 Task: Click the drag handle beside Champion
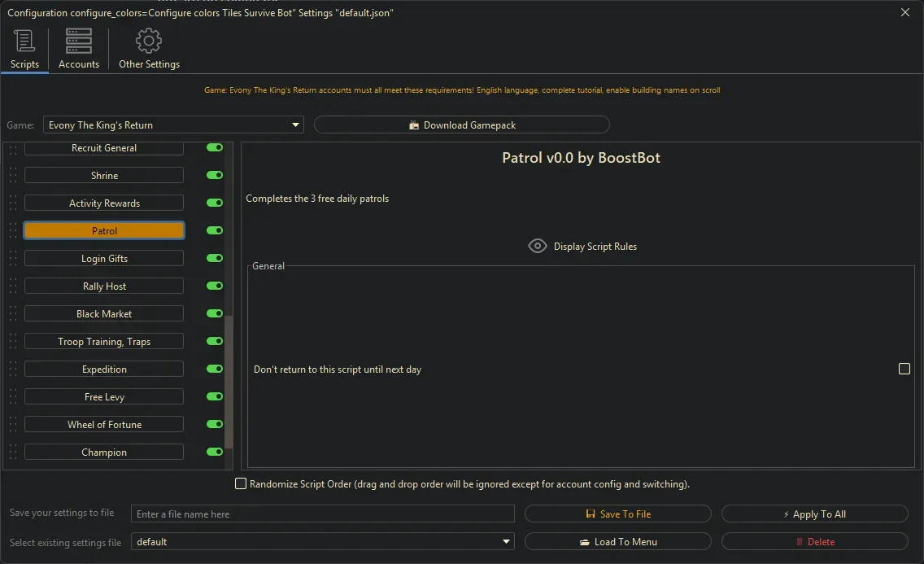(12, 453)
